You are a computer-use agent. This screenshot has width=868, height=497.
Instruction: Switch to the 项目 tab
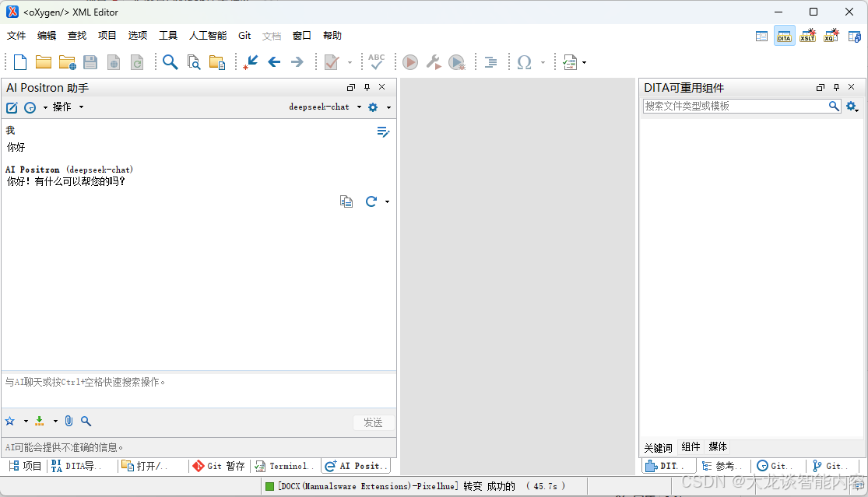(25, 466)
